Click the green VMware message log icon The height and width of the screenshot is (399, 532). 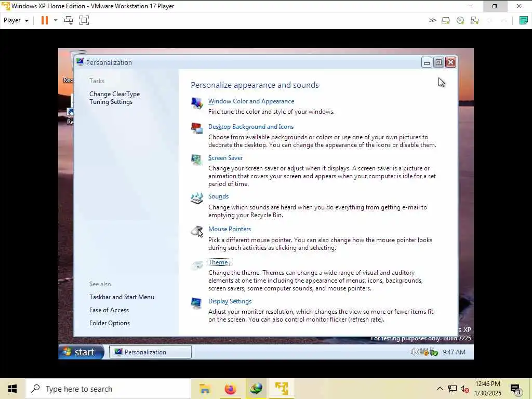(x=524, y=20)
